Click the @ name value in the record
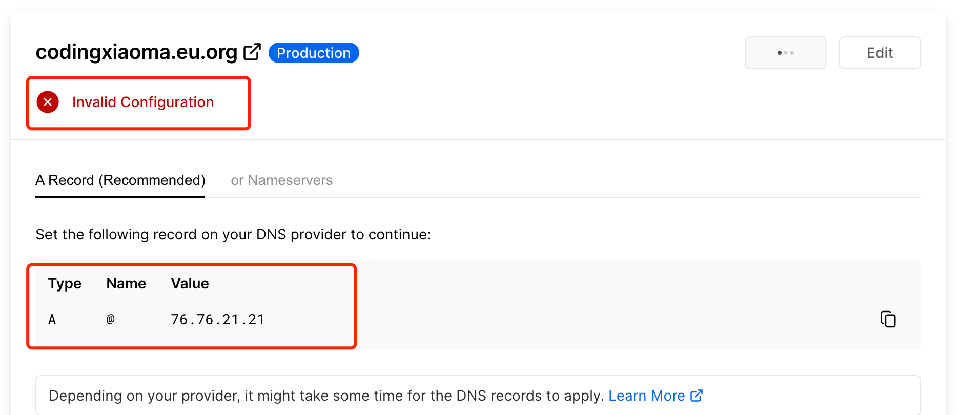The height and width of the screenshot is (415, 980). pos(111,320)
